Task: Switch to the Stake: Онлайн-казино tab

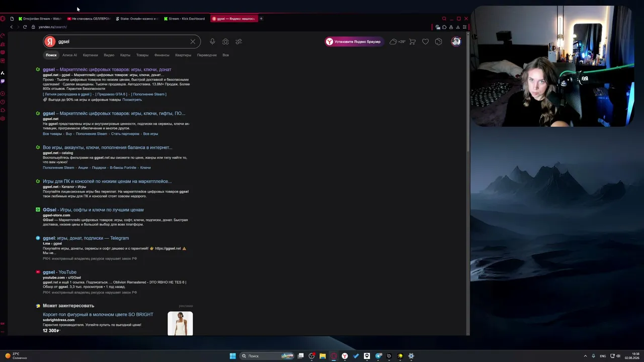Action: click(x=137, y=19)
